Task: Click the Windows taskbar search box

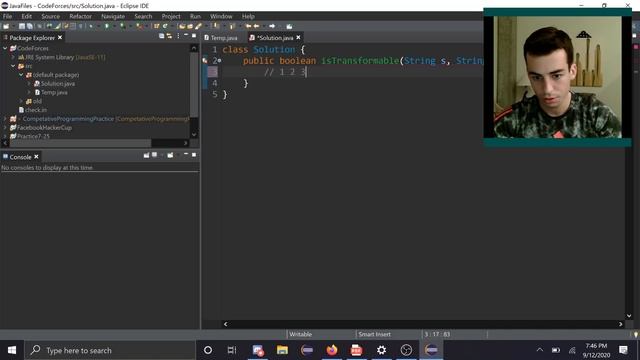Action: tap(110, 350)
